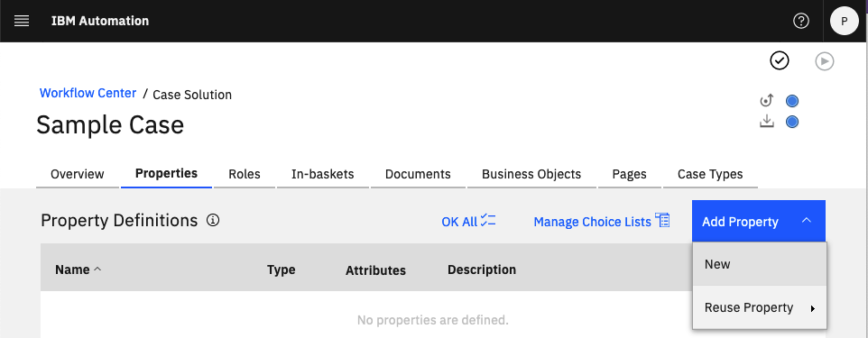The width and height of the screenshot is (868, 338).
Task: Click the run play circle icon
Action: pyautogui.click(x=825, y=61)
